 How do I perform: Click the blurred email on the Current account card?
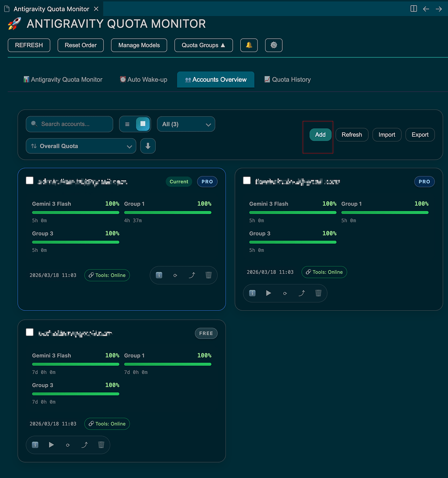tap(82, 182)
